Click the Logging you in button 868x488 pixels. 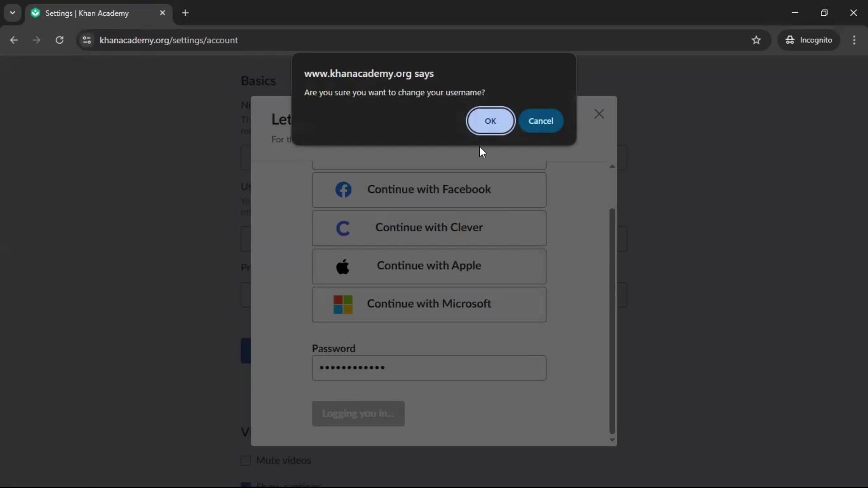coord(358,413)
